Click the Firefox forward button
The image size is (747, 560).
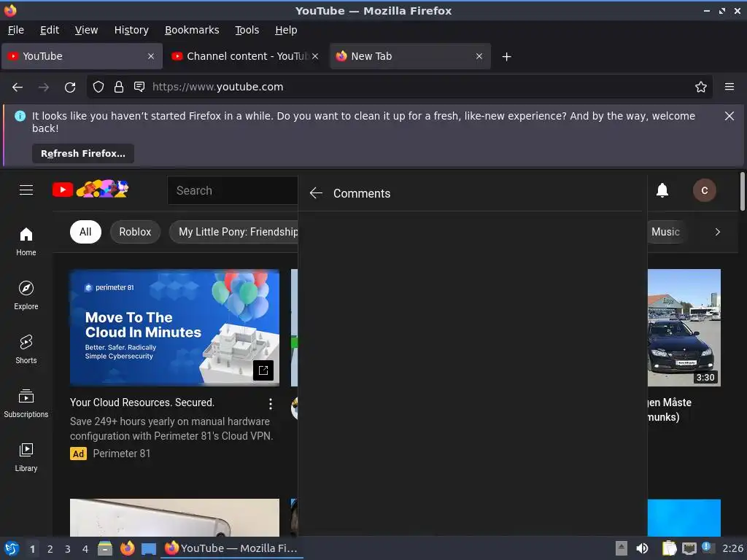click(44, 87)
